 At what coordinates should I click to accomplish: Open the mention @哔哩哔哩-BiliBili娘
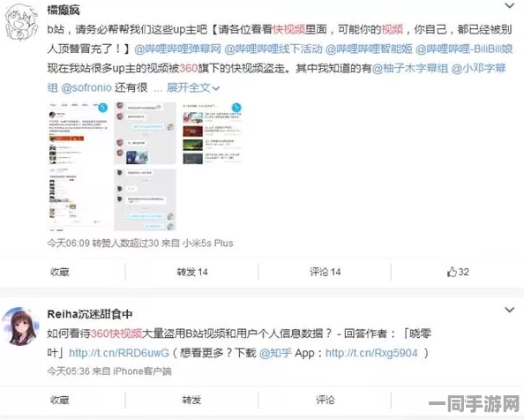pyautogui.click(x=464, y=49)
